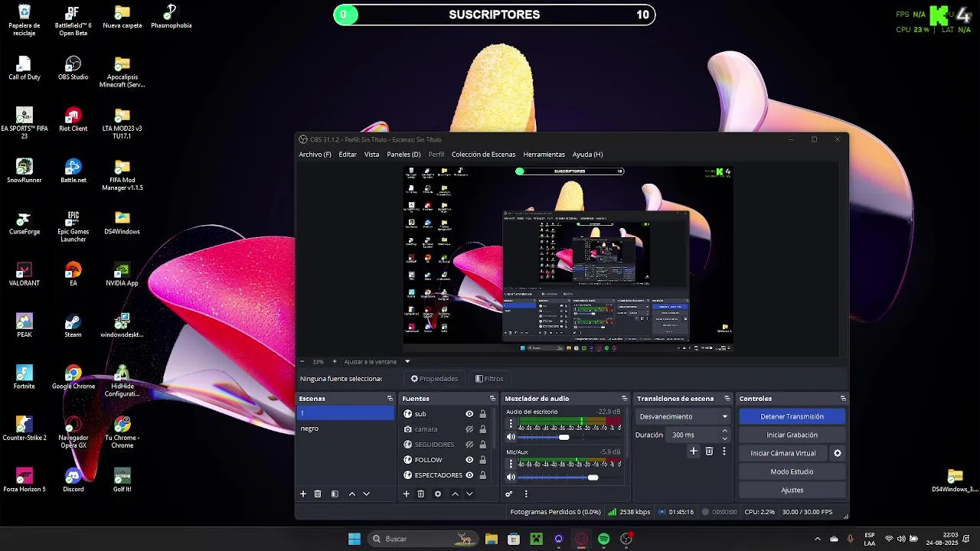The width and height of the screenshot is (980, 551).
Task: Zoom out preview with minus
Action: (x=302, y=362)
